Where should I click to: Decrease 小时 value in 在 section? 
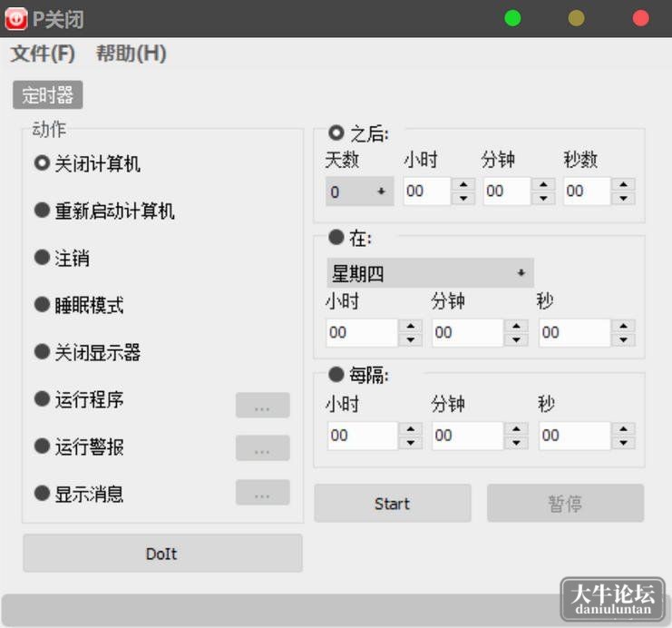tap(411, 339)
